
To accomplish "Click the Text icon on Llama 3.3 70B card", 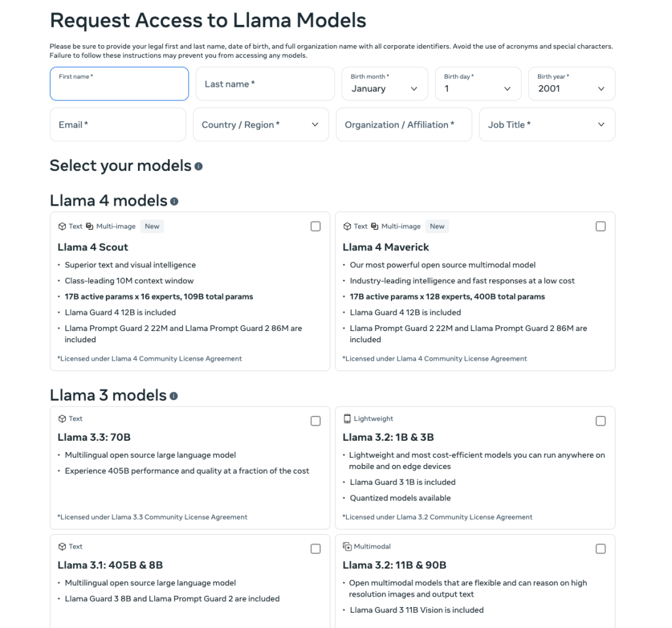I will [62, 418].
